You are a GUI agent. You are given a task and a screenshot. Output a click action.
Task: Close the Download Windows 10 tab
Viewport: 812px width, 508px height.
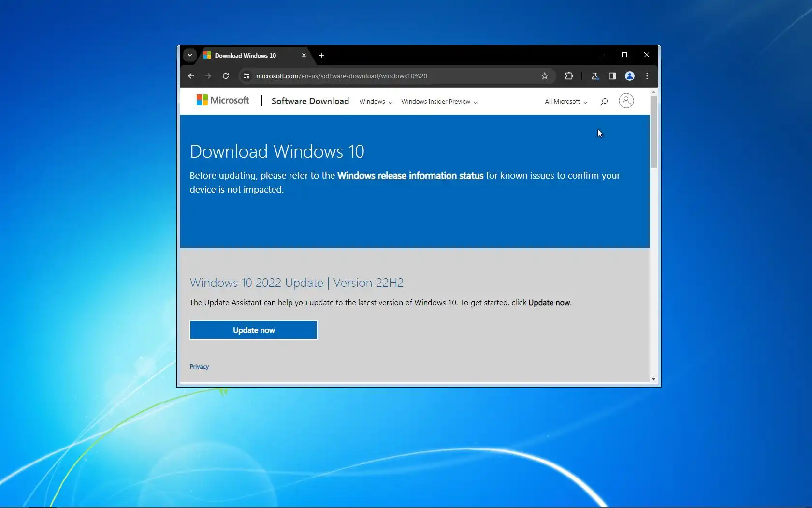coord(304,55)
